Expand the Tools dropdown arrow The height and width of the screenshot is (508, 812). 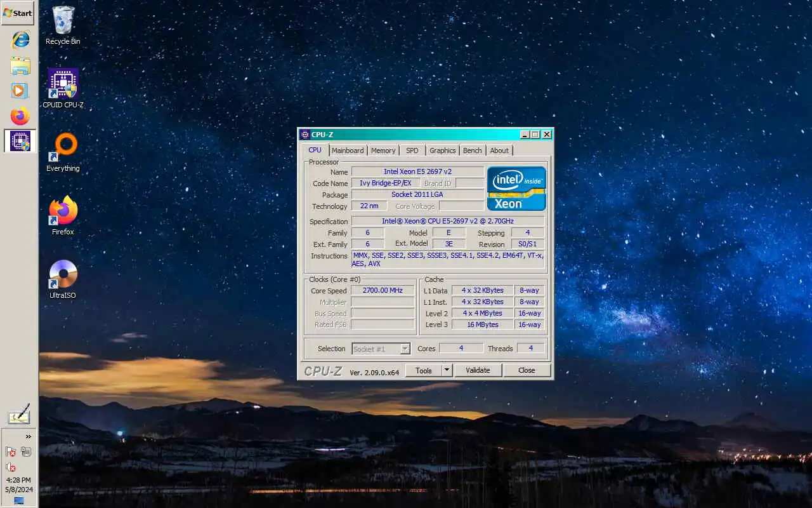point(447,370)
